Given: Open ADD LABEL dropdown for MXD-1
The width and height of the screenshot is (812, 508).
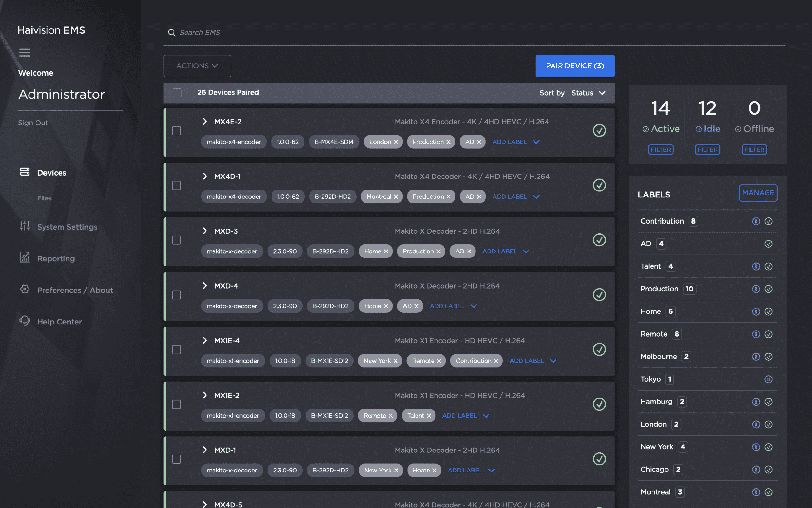Looking at the screenshot, I should coord(471,471).
